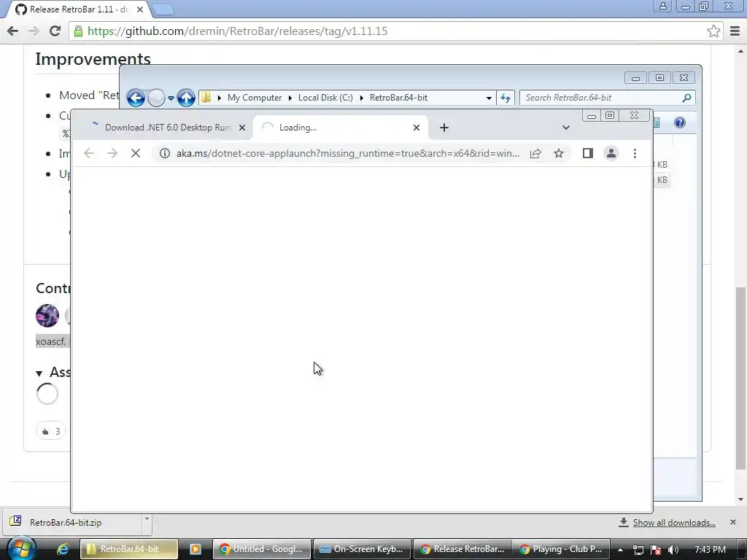Click the aka.ms URL address field
This screenshot has width=747, height=560.
[348, 153]
